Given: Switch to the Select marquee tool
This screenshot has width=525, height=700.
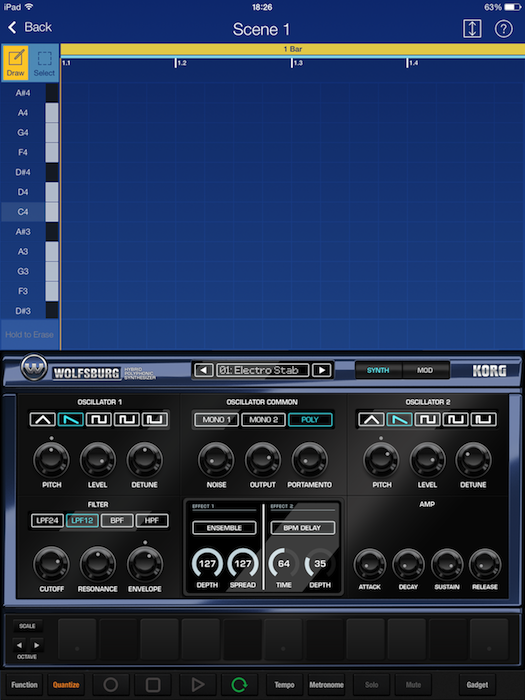Looking at the screenshot, I should pos(44,63).
